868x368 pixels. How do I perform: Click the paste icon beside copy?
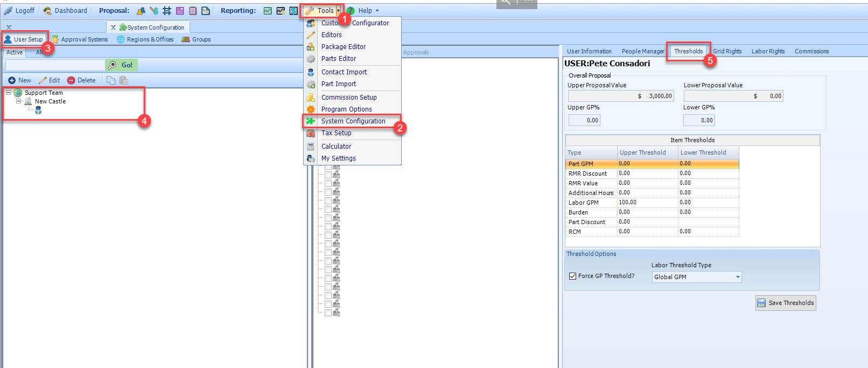point(123,80)
